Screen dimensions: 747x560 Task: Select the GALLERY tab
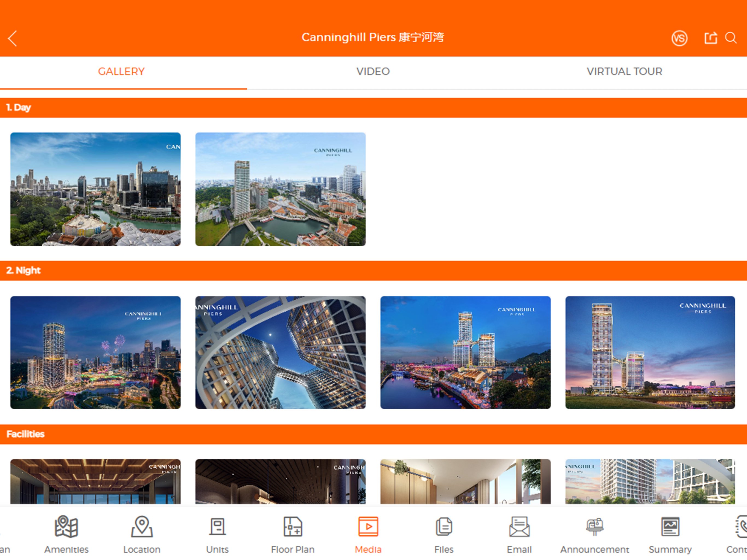tap(121, 72)
